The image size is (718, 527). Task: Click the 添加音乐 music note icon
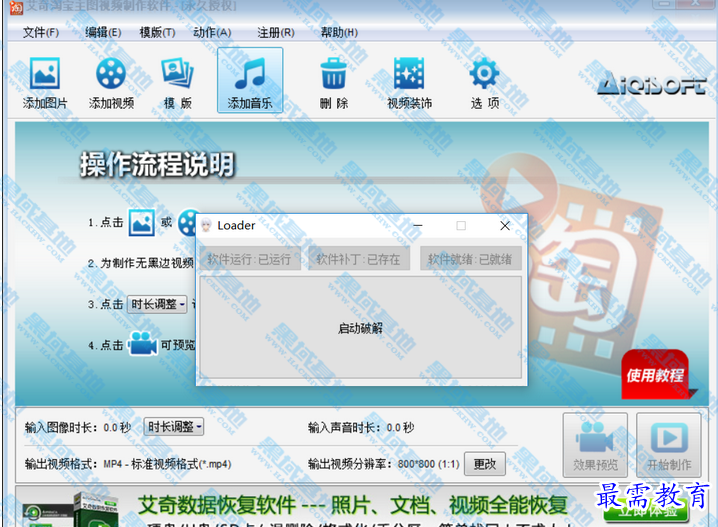click(250, 80)
